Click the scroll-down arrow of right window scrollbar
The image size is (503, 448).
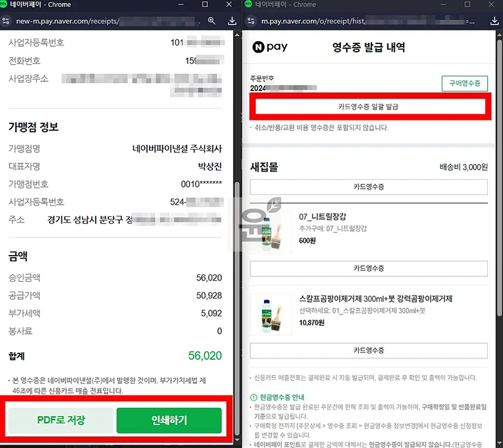pyautogui.click(x=499, y=444)
